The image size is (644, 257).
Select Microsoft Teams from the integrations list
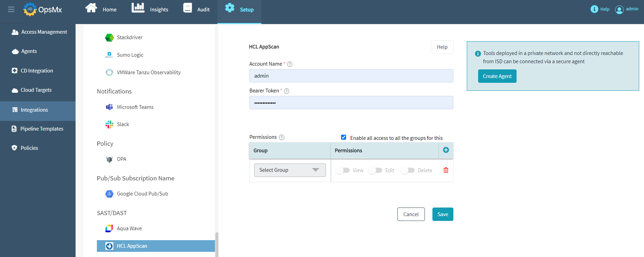coord(135,107)
